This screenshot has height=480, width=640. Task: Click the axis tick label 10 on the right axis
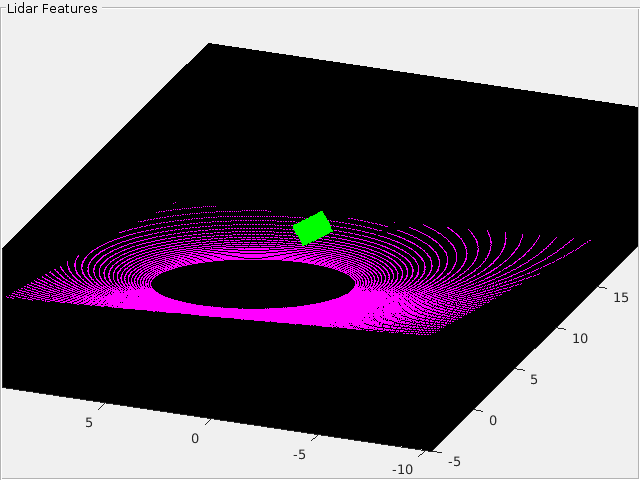coord(580,338)
